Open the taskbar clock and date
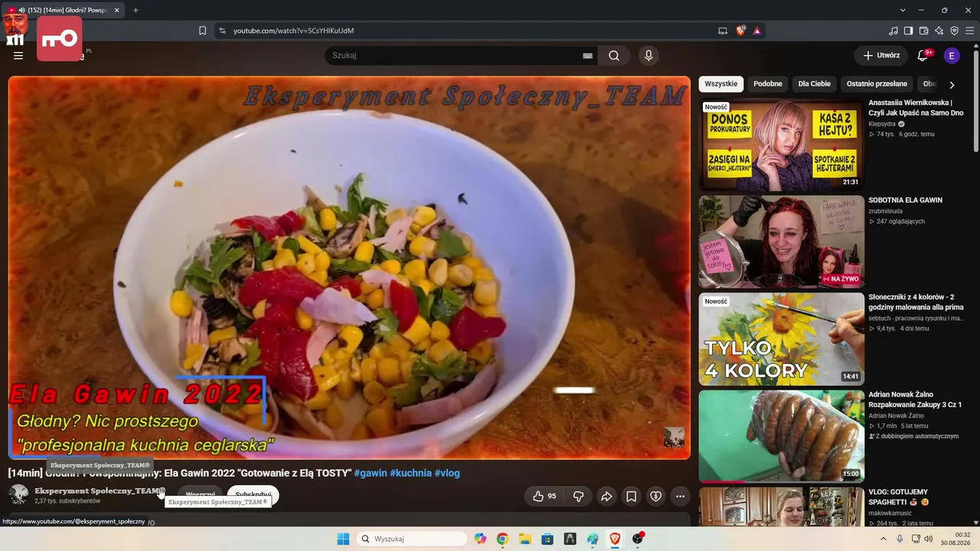Screen dimensions: 980x551 pyautogui.click(x=955, y=539)
